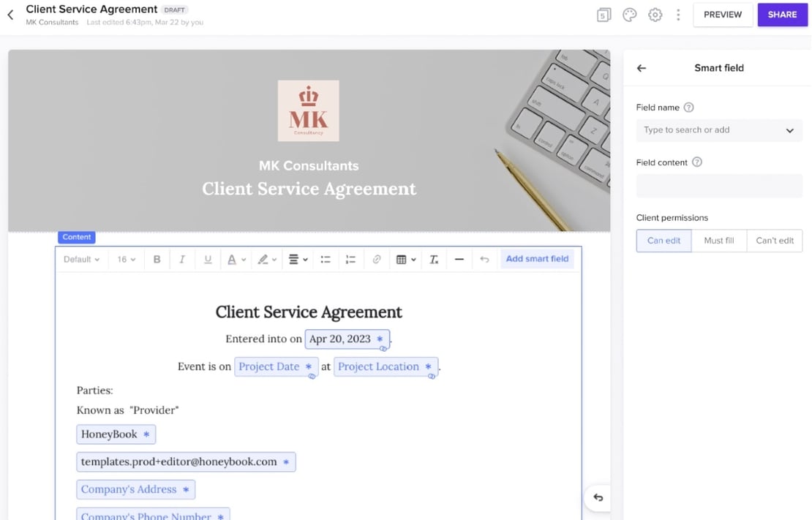The width and height of the screenshot is (812, 520).
Task: Select the 'Must fill' client permission
Action: 718,241
